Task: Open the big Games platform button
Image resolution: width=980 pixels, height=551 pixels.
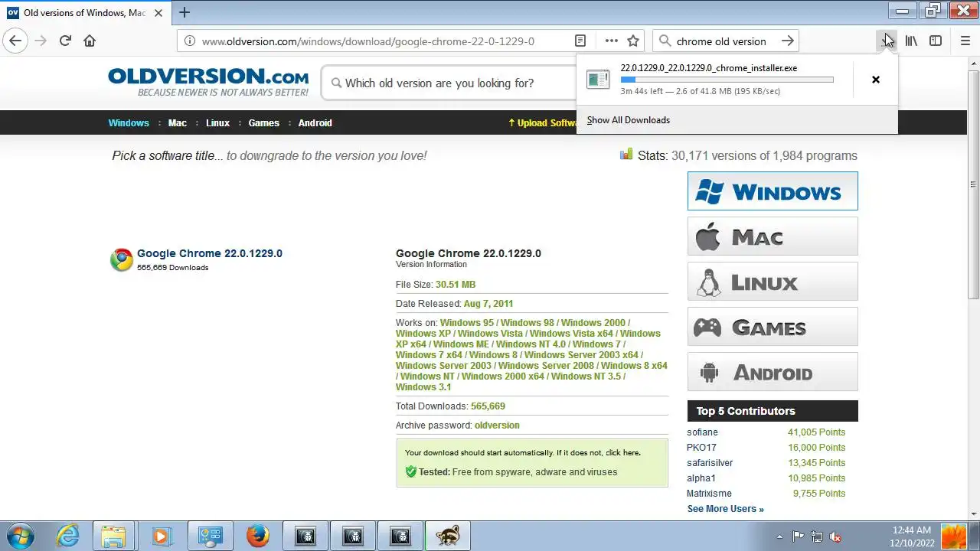Action: click(x=773, y=327)
